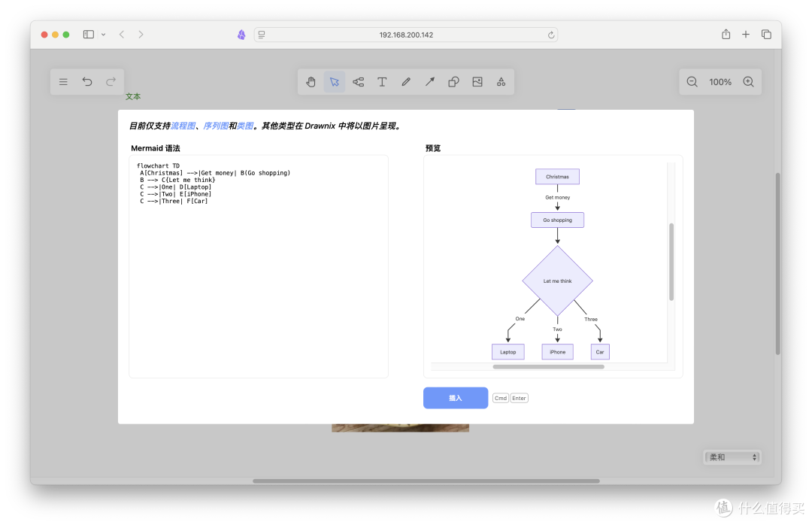This screenshot has width=812, height=525.
Task: Zoom in on the canvas
Action: [748, 81]
